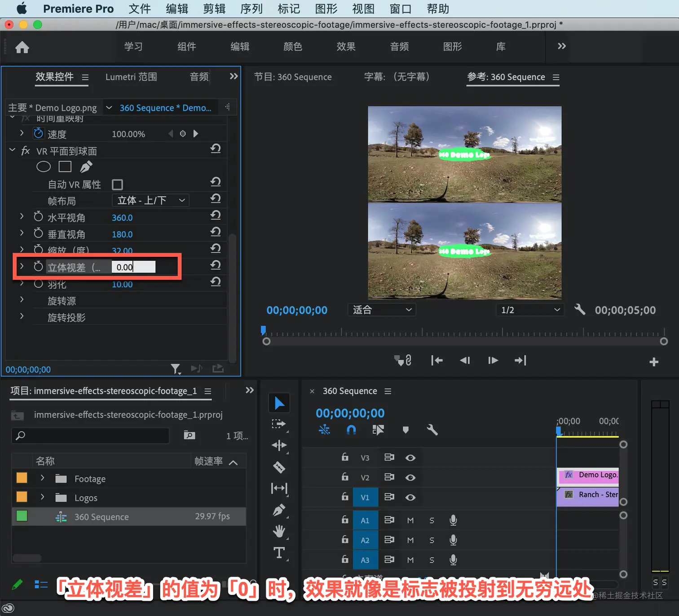Switch to the 颜色 workspace
Viewport: 679px width, 616px height.
coord(293,47)
